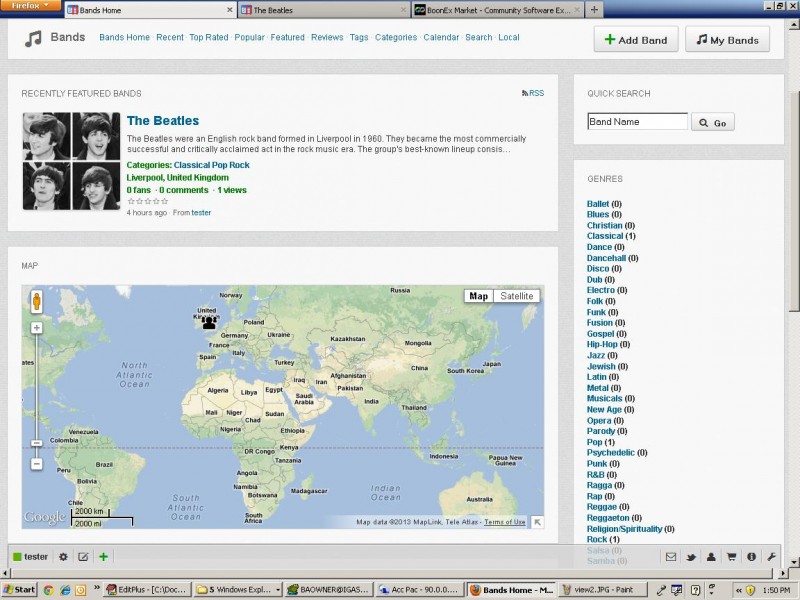Open My Bands

(728, 40)
